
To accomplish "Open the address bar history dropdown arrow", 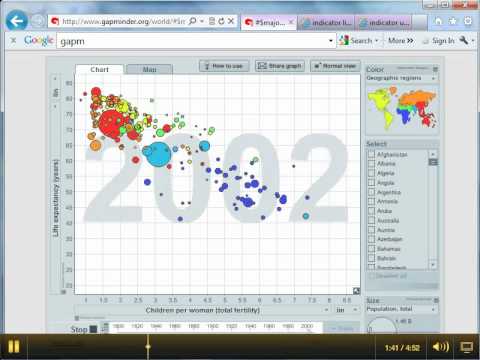I will 202,22.
